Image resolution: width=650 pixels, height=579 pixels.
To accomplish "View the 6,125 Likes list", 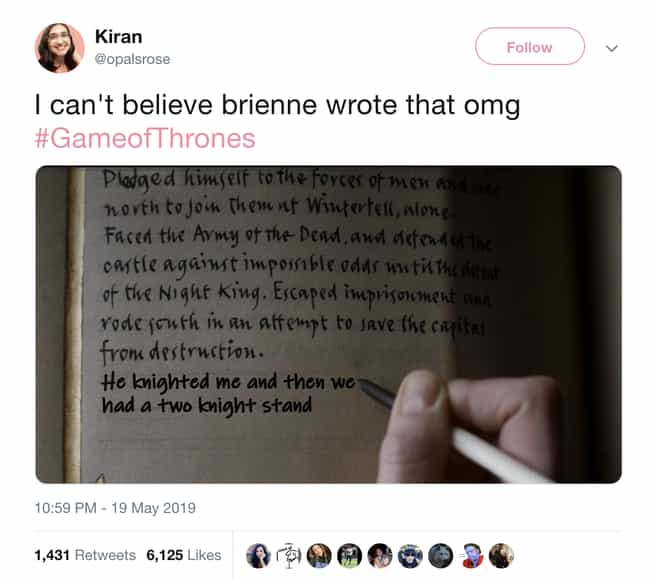I will (184, 555).
